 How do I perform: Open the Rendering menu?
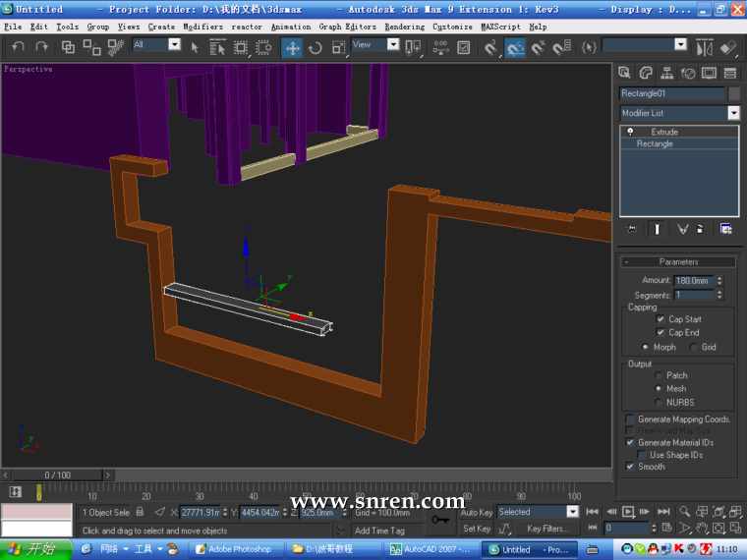pyautogui.click(x=404, y=27)
